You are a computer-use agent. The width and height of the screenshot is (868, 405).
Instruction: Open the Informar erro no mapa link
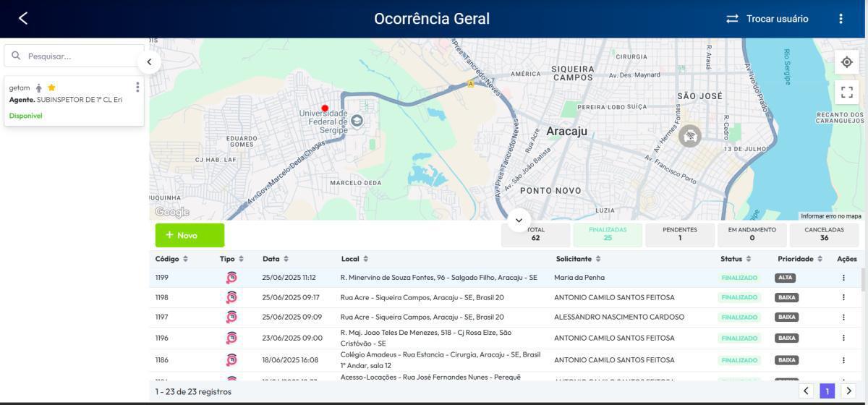(x=831, y=216)
